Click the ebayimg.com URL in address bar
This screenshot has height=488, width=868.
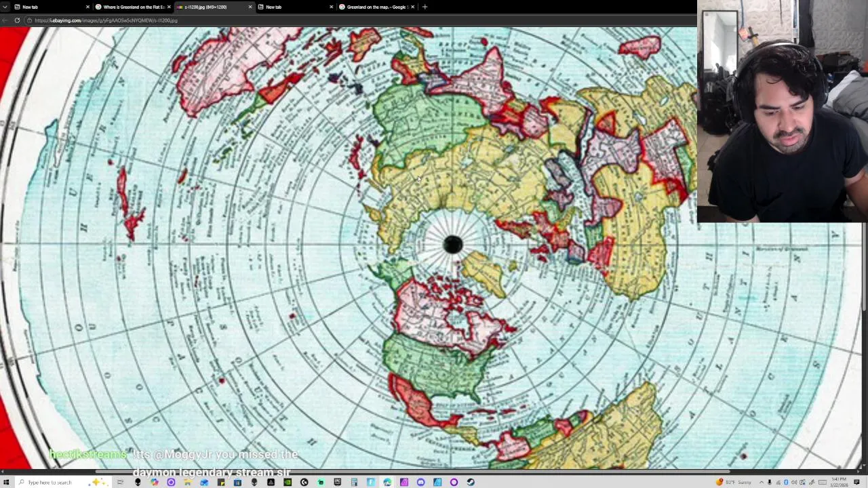106,20
